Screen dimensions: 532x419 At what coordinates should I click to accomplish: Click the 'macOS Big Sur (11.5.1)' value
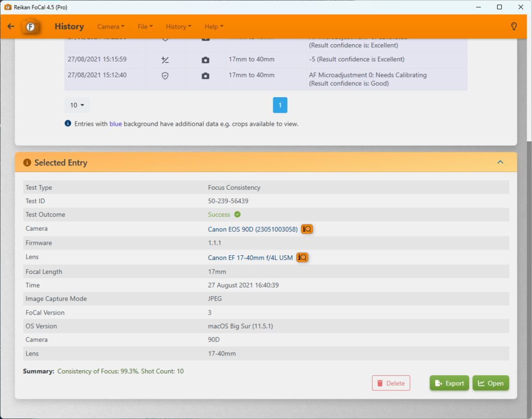click(241, 326)
